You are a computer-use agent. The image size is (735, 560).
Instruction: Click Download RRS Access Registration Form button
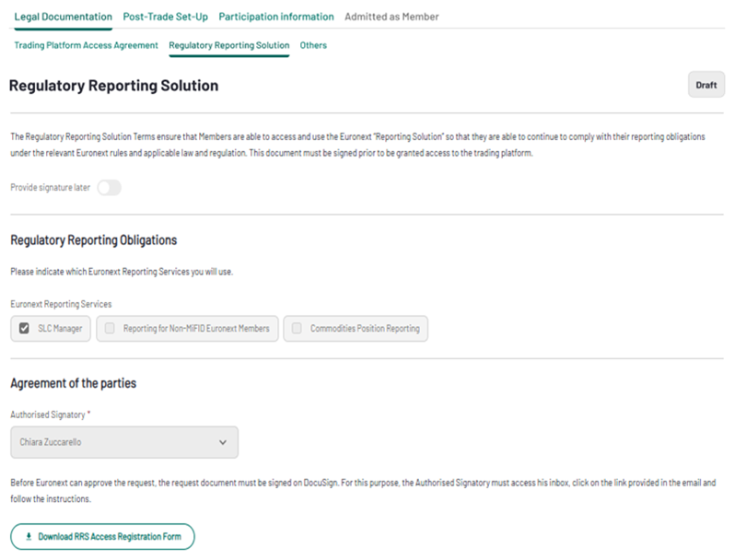point(102,537)
